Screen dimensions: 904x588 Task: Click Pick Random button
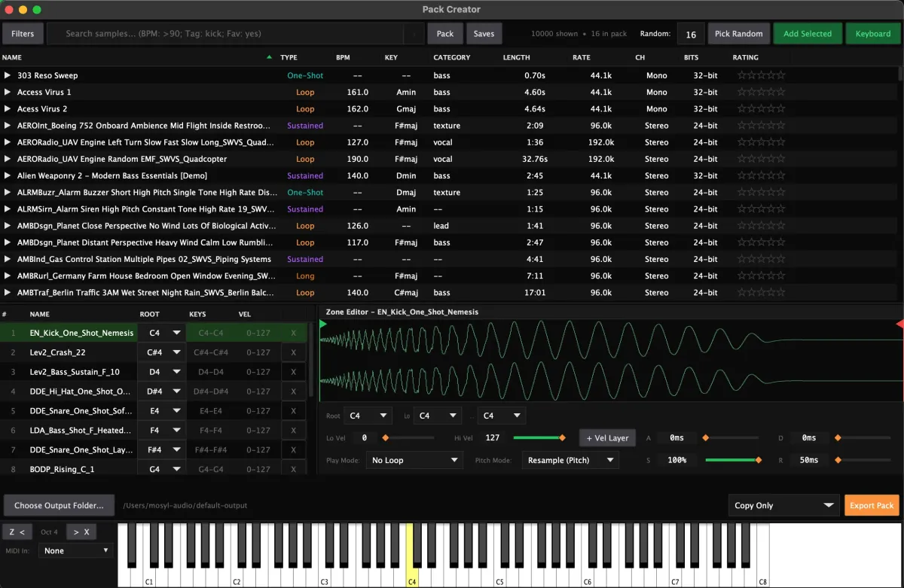tap(738, 34)
